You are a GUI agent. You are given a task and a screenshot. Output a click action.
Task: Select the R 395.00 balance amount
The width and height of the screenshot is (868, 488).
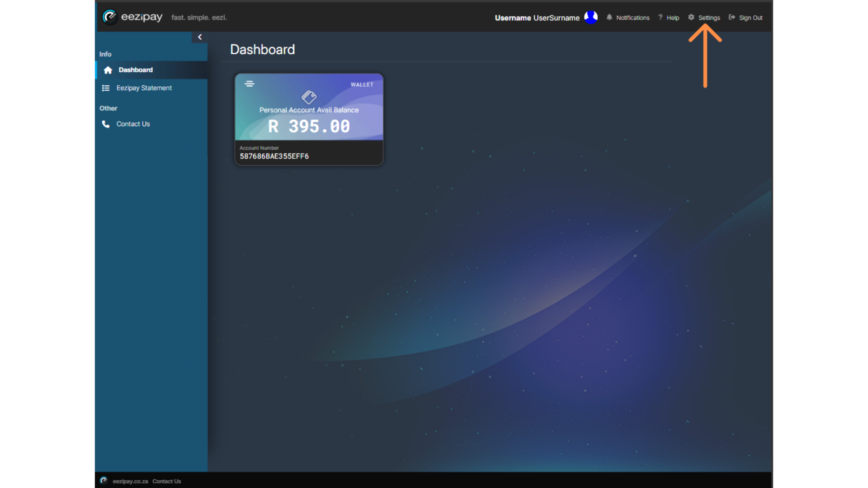tap(309, 127)
